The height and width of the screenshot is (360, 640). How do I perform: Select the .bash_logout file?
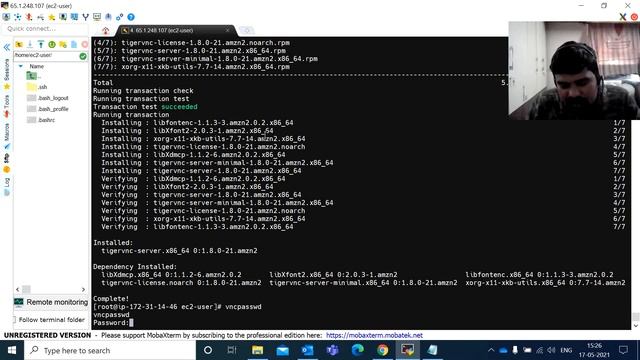click(x=48, y=98)
